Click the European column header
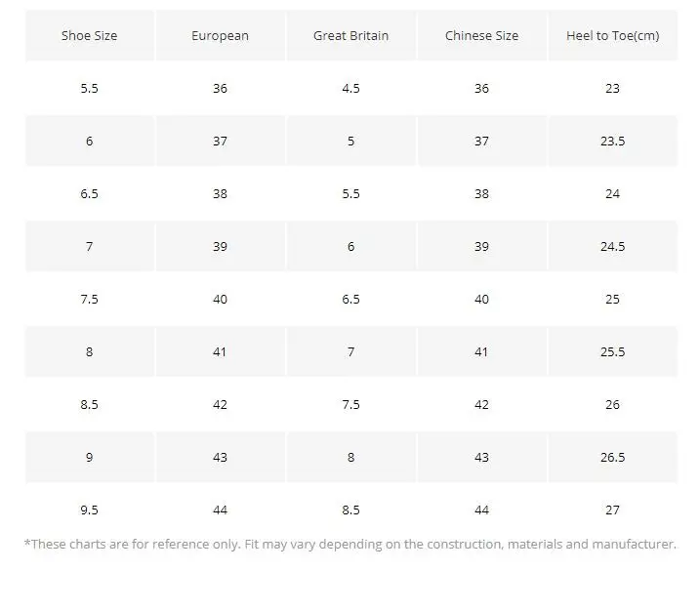The height and width of the screenshot is (612, 700). coord(220,35)
